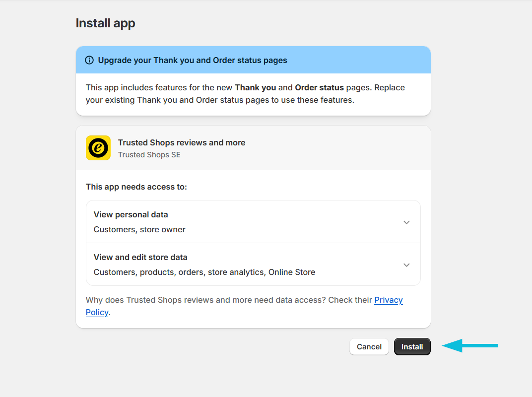This screenshot has height=397, width=532.
Task: Expand View and edit store data chevron
Action: coord(406,265)
